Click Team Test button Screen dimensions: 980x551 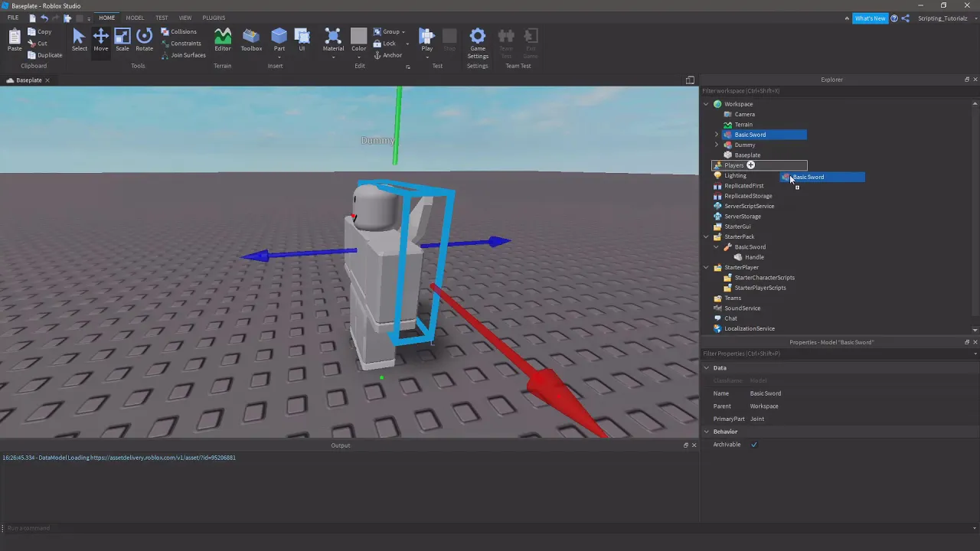point(506,42)
